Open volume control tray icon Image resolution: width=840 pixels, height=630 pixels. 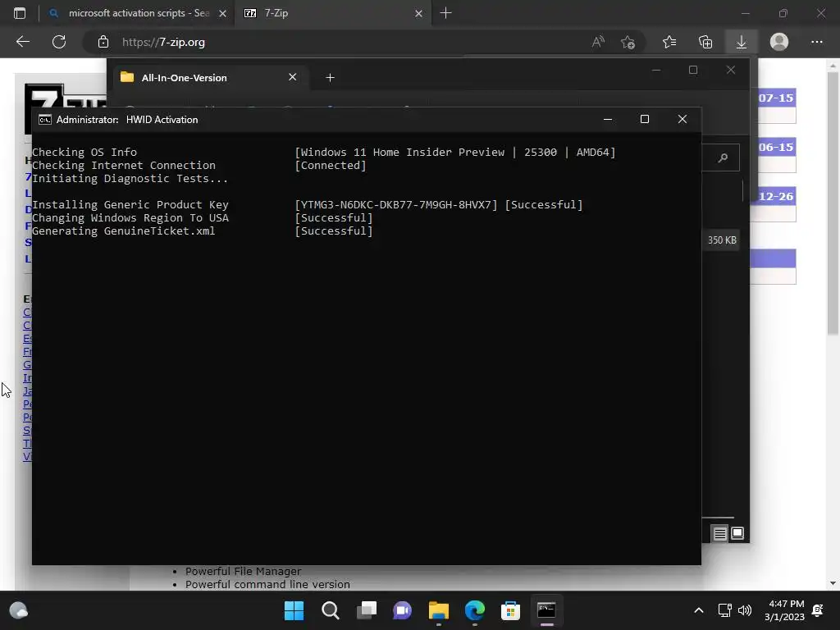[x=745, y=610]
